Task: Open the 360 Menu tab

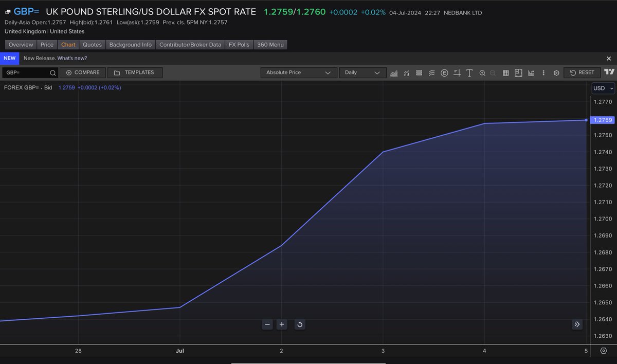Action: click(x=270, y=45)
